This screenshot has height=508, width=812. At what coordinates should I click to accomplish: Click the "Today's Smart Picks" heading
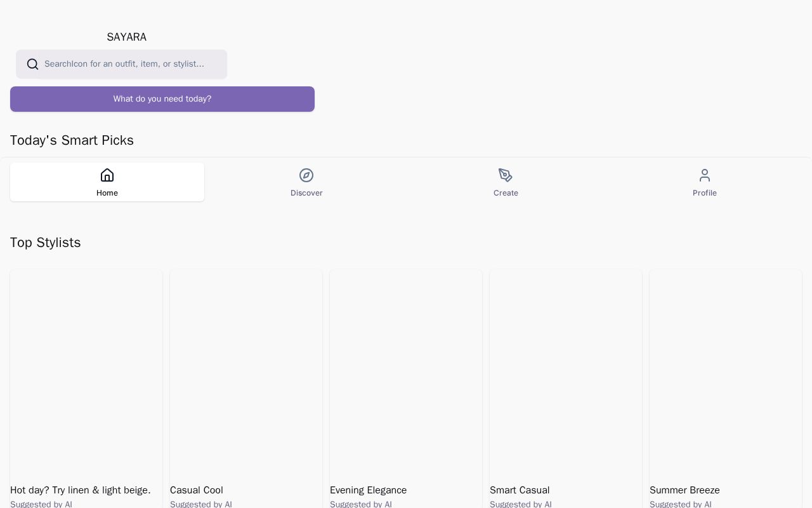pos(72,140)
